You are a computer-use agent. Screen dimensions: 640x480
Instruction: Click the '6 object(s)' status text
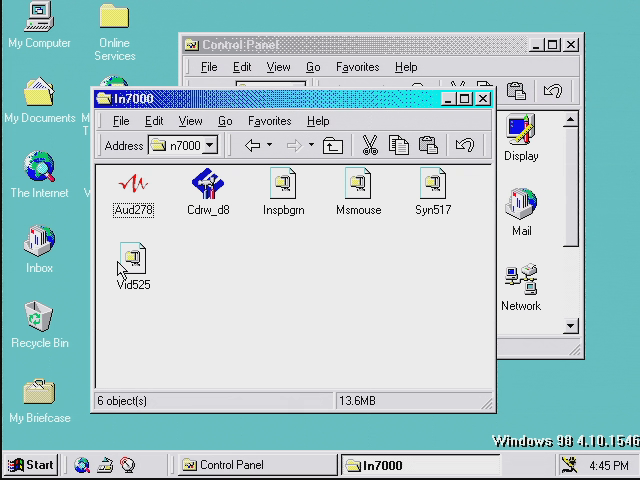122,401
